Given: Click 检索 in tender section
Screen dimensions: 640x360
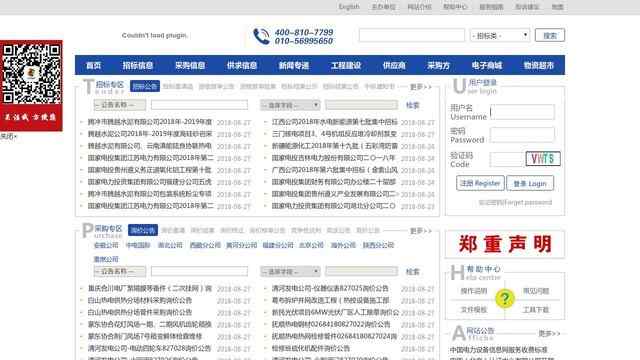Looking at the screenshot, I should pos(413,105).
